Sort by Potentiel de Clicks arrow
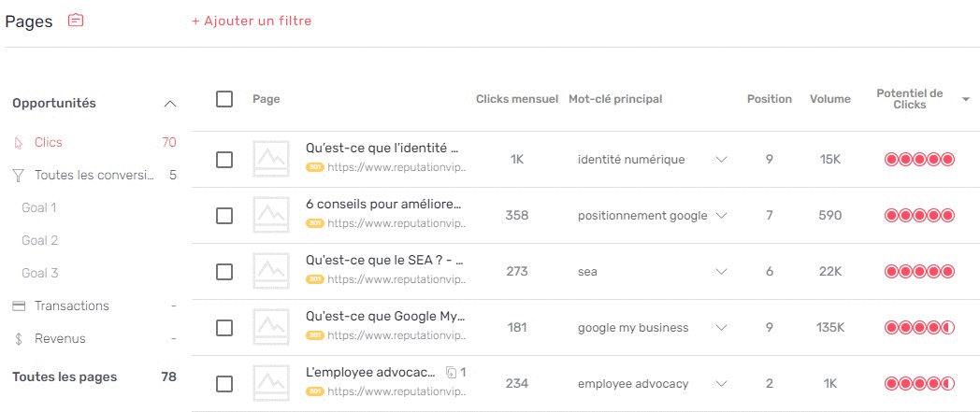980x412 pixels. [966, 99]
